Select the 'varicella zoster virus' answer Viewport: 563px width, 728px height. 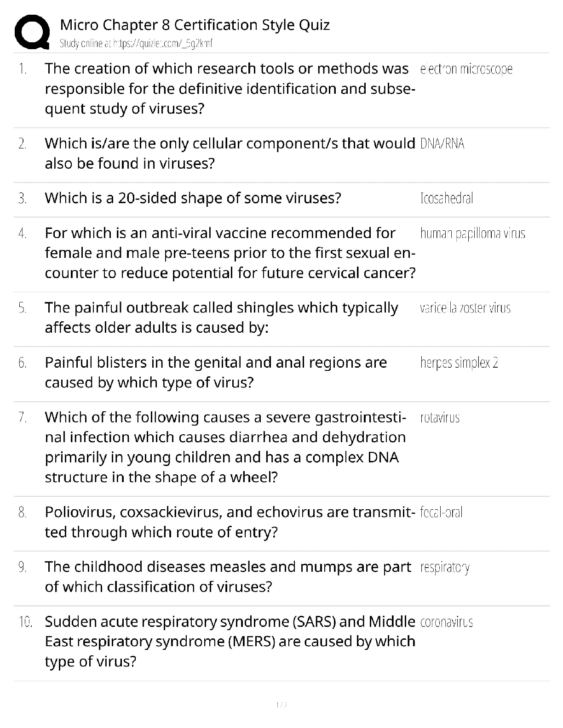point(465,308)
